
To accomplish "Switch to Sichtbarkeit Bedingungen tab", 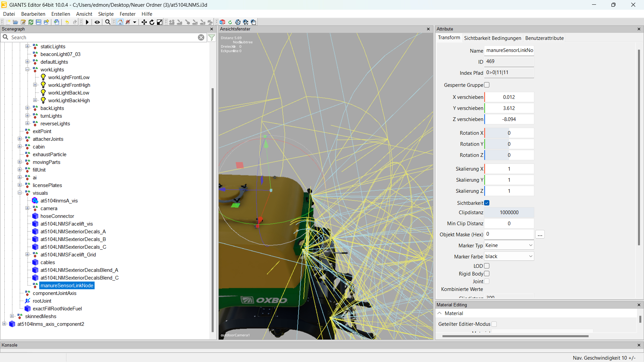I will point(492,38).
